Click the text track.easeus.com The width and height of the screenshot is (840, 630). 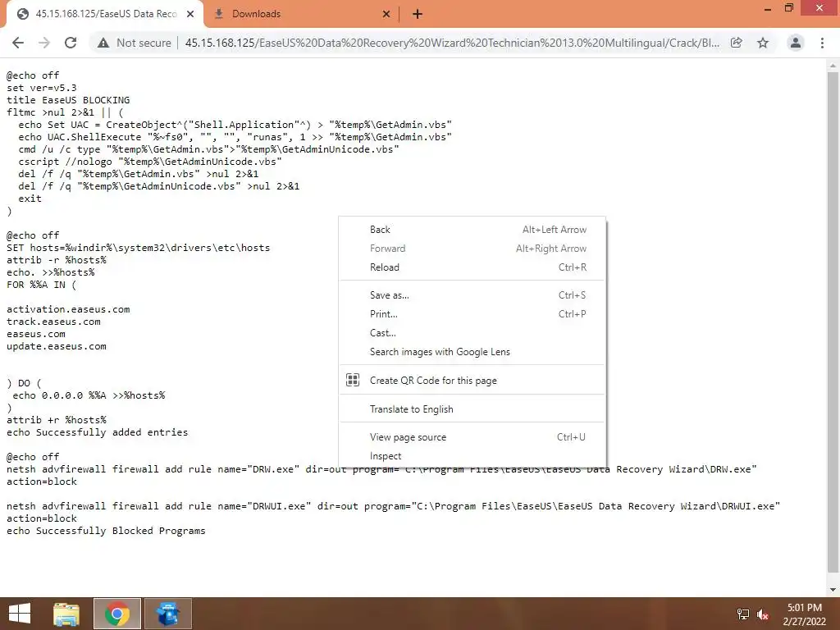(x=53, y=322)
